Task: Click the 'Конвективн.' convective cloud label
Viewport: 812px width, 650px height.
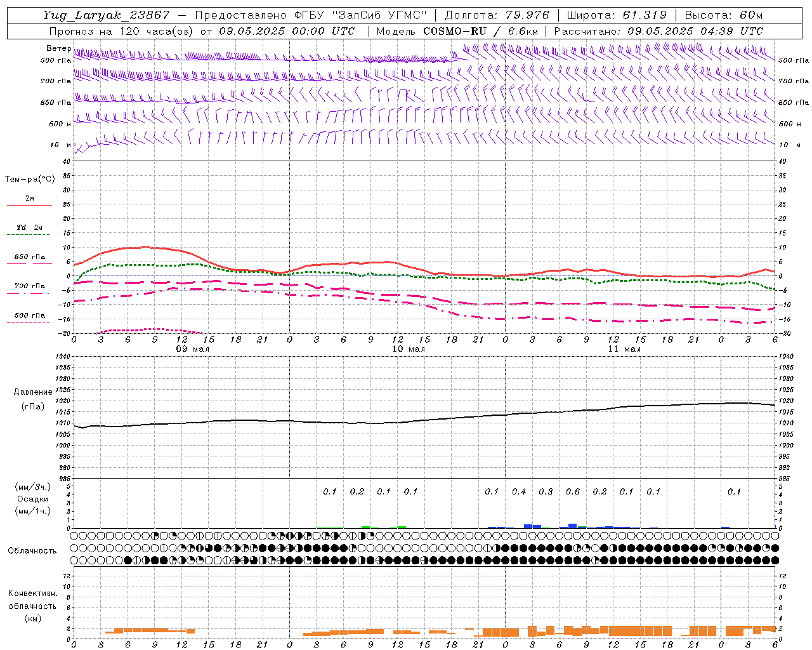Action: 32,594
